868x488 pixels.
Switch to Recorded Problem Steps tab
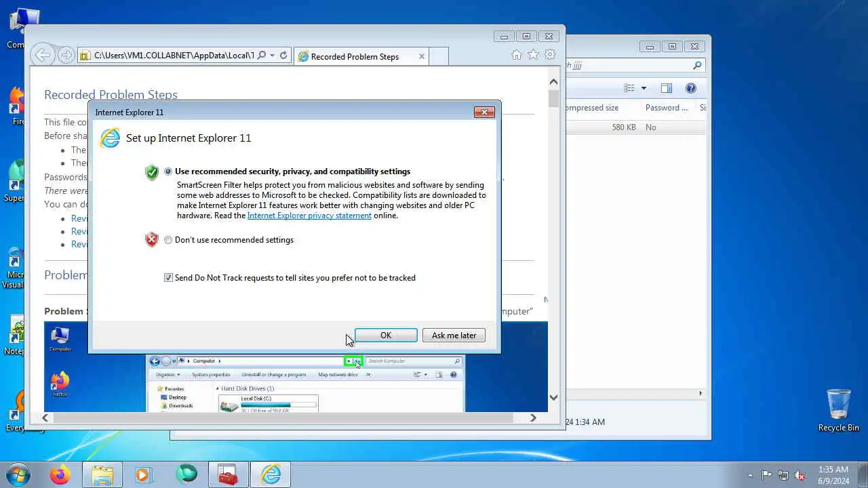355,56
